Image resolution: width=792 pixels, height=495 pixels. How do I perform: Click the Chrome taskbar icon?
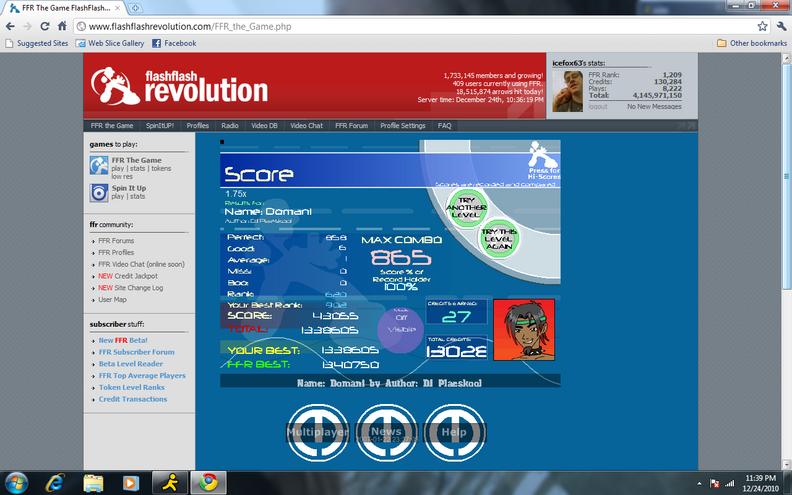tap(208, 483)
